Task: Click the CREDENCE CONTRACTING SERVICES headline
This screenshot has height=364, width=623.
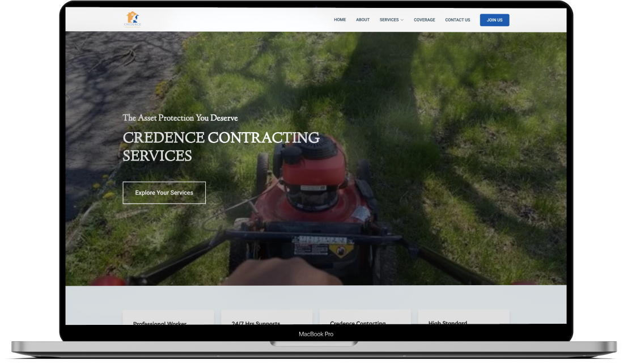Action: click(x=221, y=146)
